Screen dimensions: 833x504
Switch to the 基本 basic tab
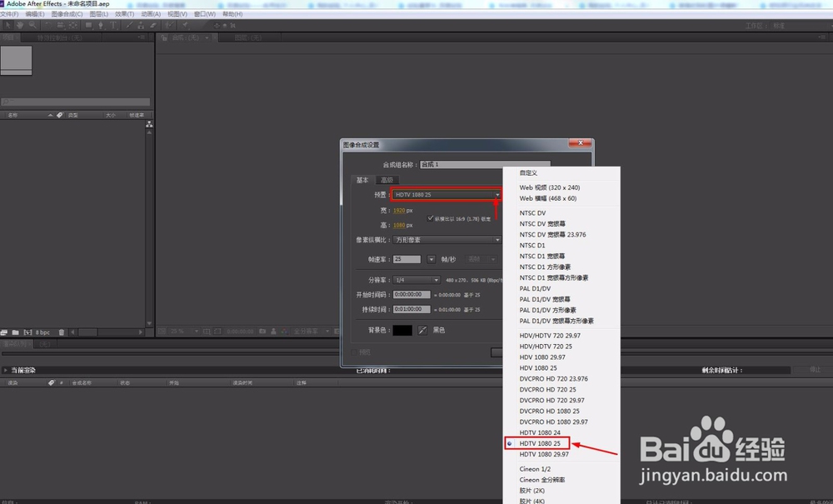click(x=362, y=180)
